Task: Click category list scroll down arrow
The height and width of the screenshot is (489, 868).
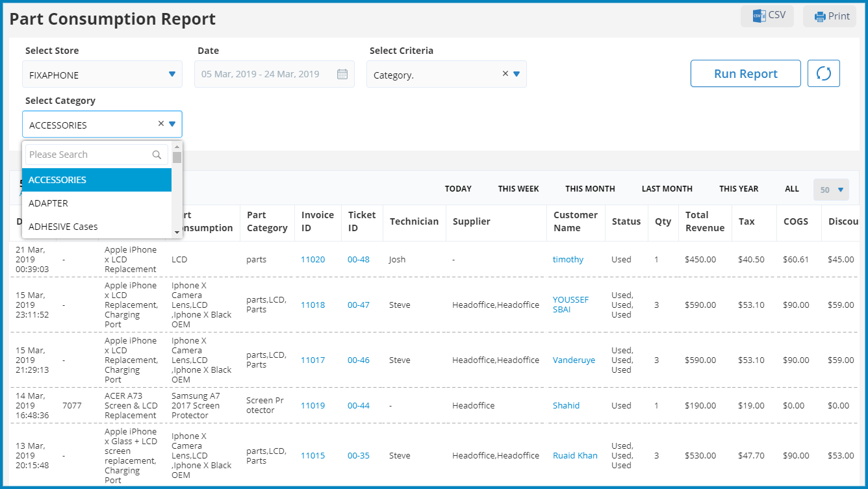Action: pos(177,232)
